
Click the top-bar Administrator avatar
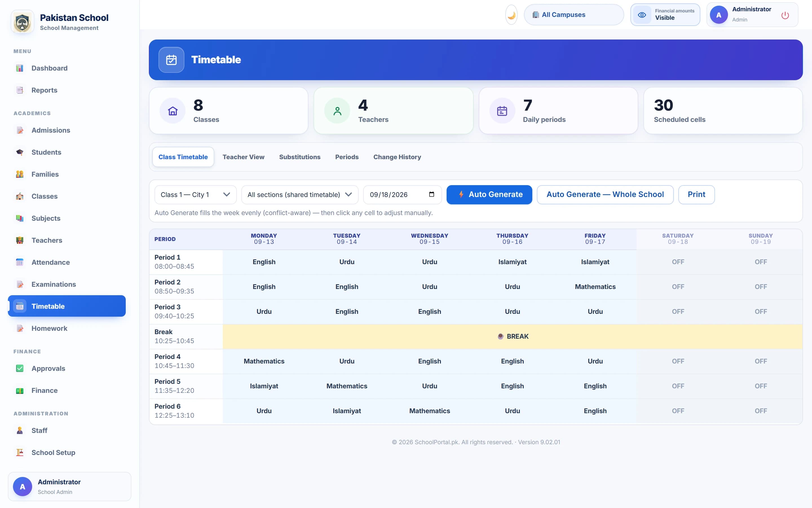(719, 15)
